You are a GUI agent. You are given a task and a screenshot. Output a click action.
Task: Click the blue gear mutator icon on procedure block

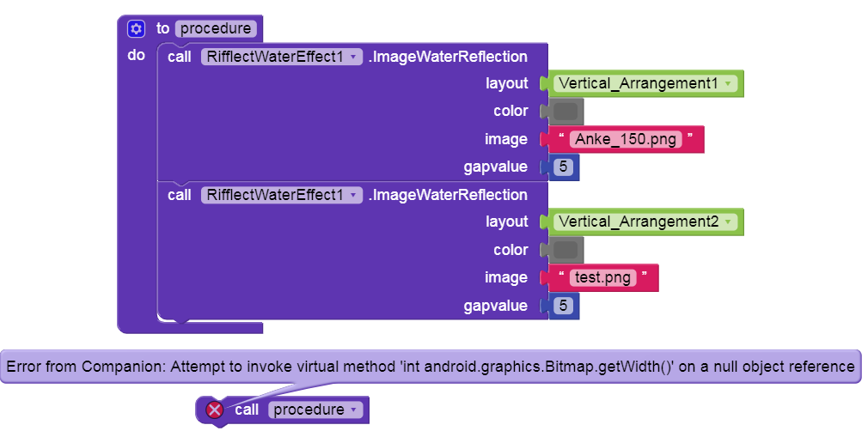coord(136,29)
